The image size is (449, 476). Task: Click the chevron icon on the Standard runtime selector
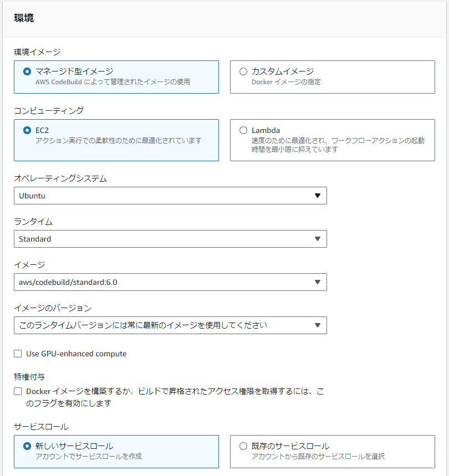click(318, 239)
